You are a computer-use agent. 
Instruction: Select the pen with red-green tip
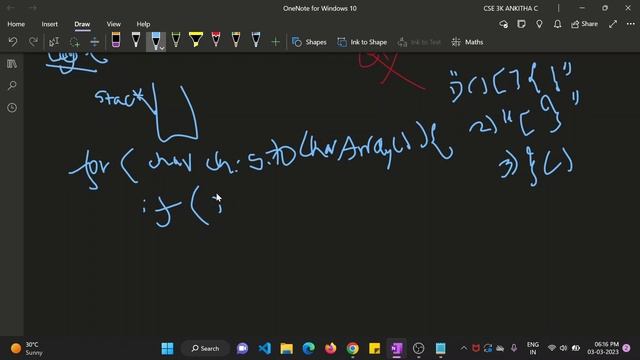click(x=236, y=40)
